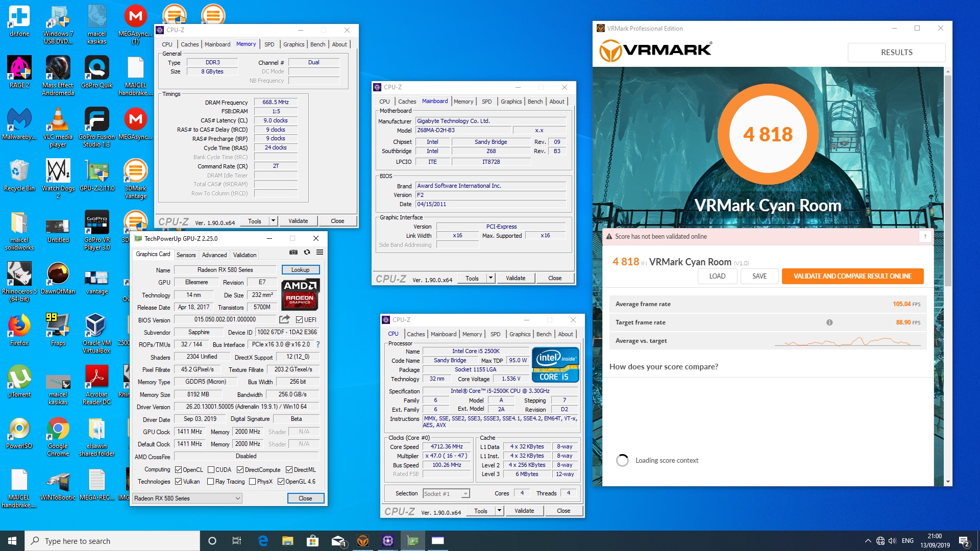Open Bench tab in CPU-Z CPU window
980x551 pixels.
click(544, 334)
